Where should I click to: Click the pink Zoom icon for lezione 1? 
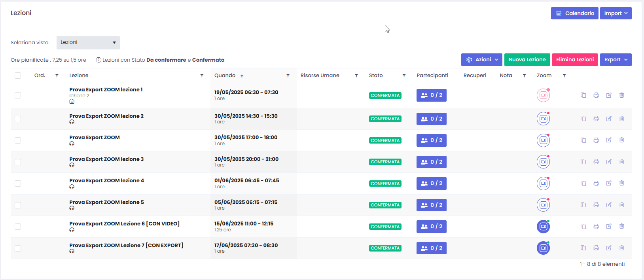543,95
